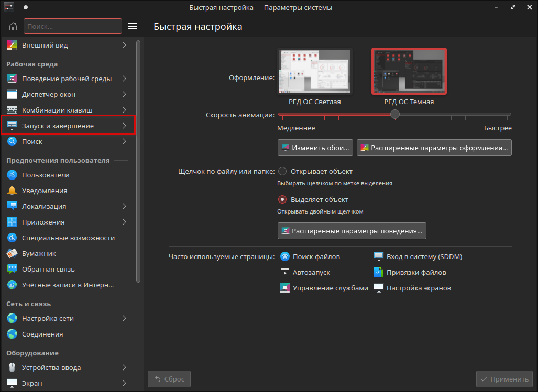Expand Запуск и завершение chevron
This screenshot has width=538, height=392.
tap(124, 126)
